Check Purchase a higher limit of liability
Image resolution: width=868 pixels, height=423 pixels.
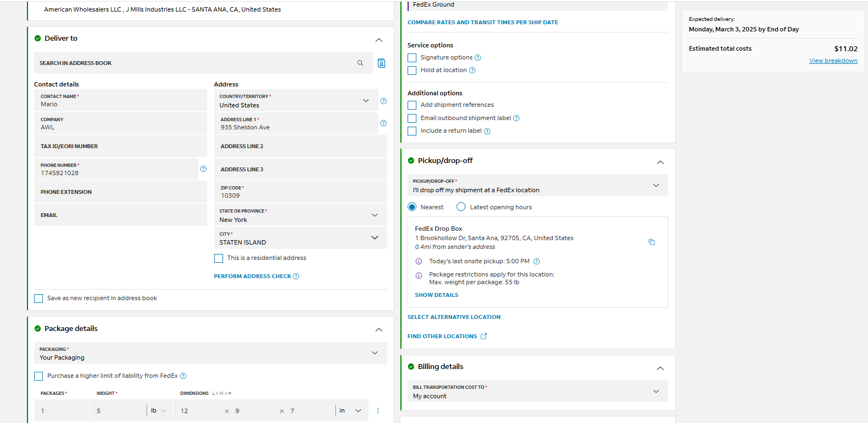click(x=39, y=376)
